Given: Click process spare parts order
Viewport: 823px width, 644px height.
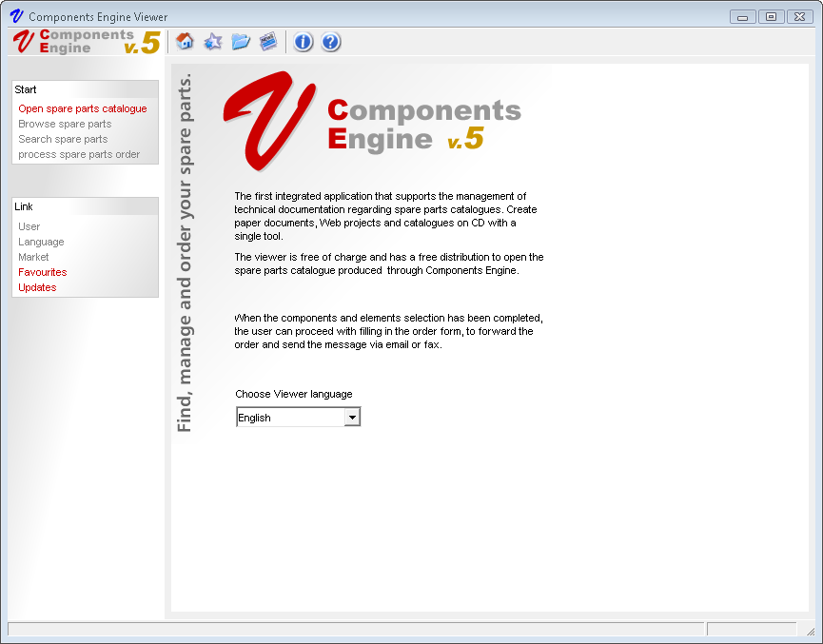Looking at the screenshot, I should [79, 154].
